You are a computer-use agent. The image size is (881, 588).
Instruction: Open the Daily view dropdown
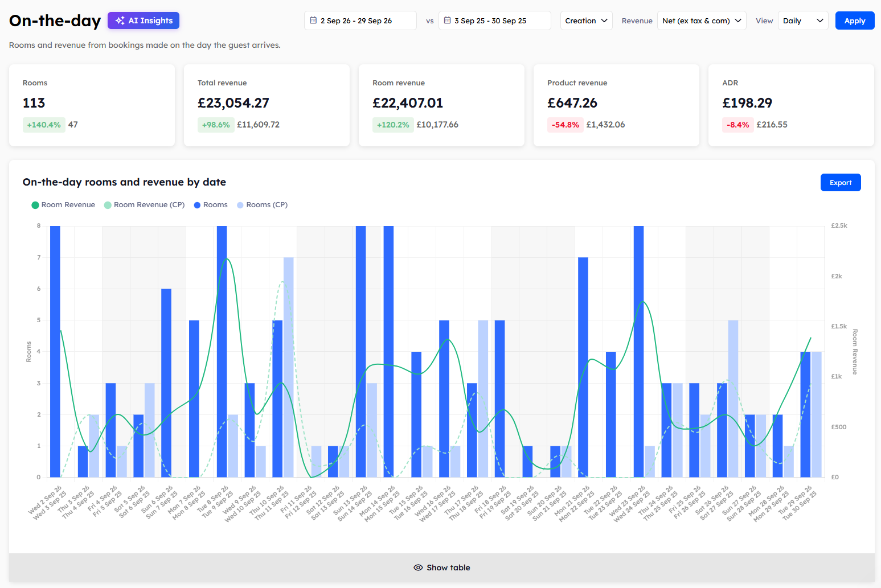[x=803, y=20]
